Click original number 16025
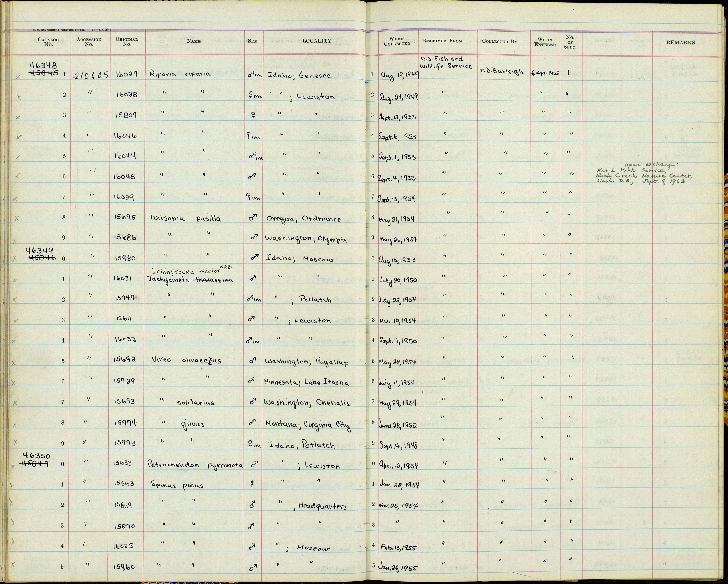 123,546
